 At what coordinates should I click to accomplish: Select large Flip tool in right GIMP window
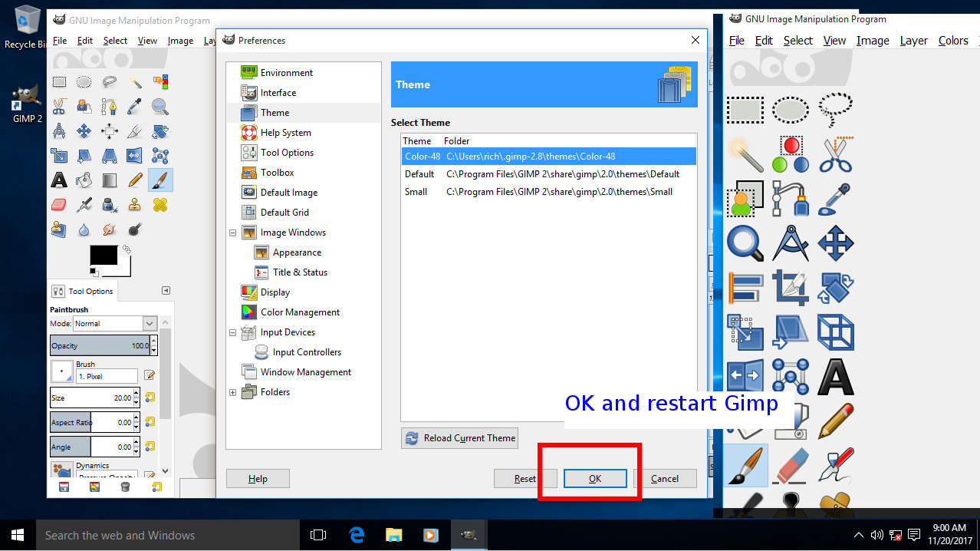[745, 377]
